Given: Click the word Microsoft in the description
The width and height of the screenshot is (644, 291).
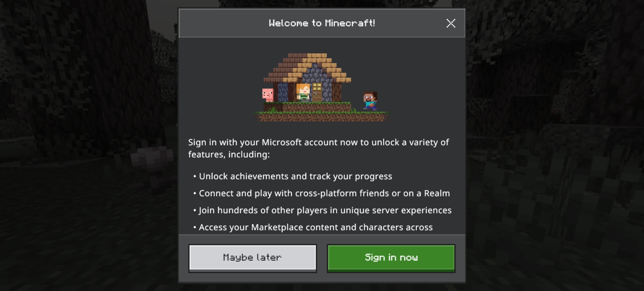Looking at the screenshot, I should point(282,142).
